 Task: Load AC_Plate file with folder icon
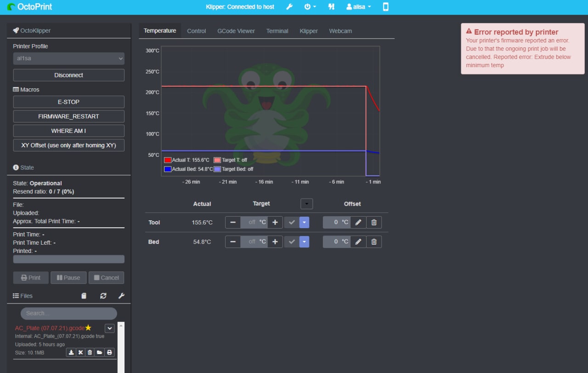click(x=100, y=352)
